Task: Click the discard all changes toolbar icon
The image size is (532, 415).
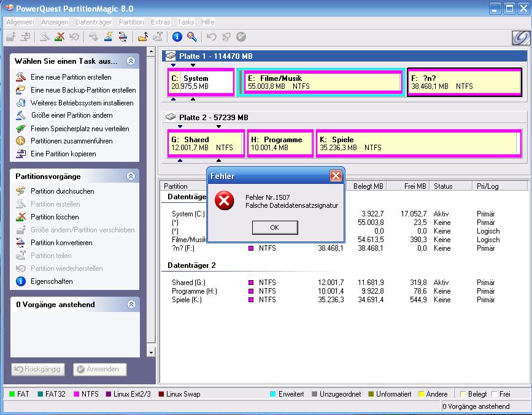Action: 226,37
